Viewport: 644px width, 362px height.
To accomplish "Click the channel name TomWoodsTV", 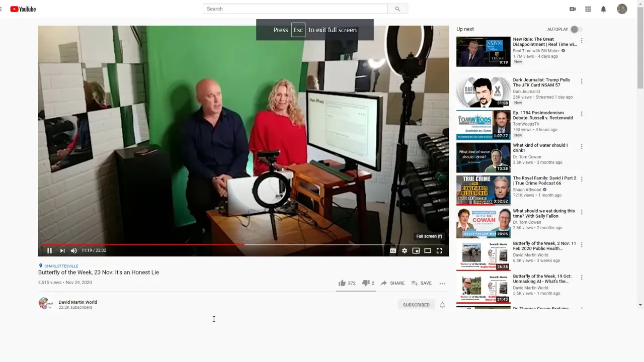I will [526, 124].
